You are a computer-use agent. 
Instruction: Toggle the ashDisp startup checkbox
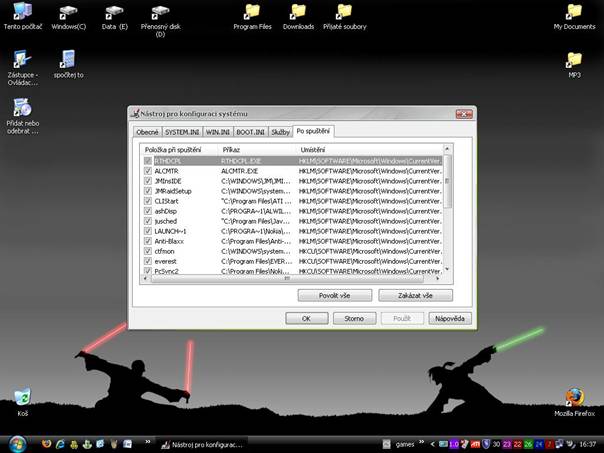148,211
